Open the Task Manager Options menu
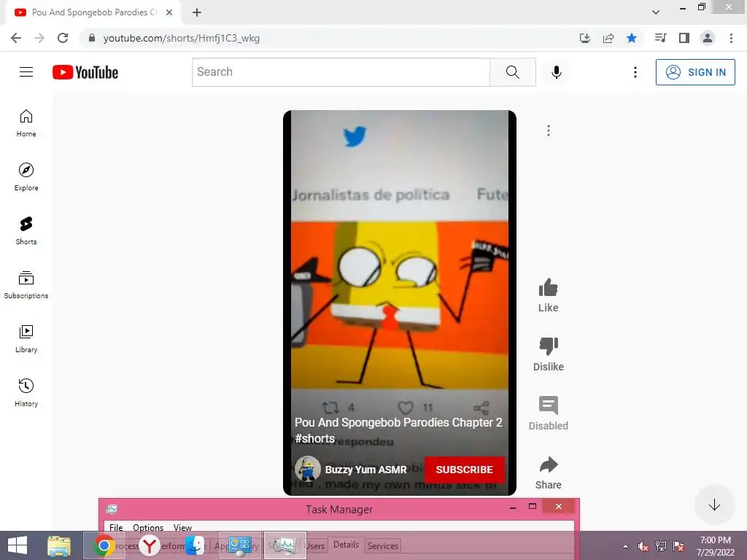747x560 pixels. pos(147,527)
